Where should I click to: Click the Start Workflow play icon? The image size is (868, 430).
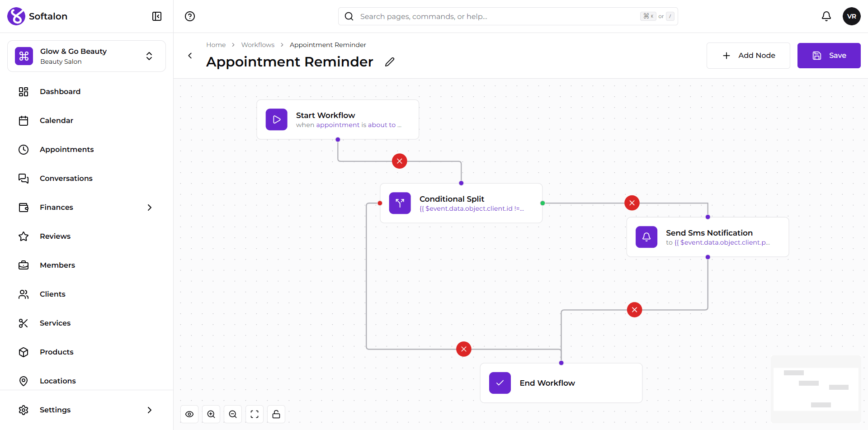click(277, 119)
